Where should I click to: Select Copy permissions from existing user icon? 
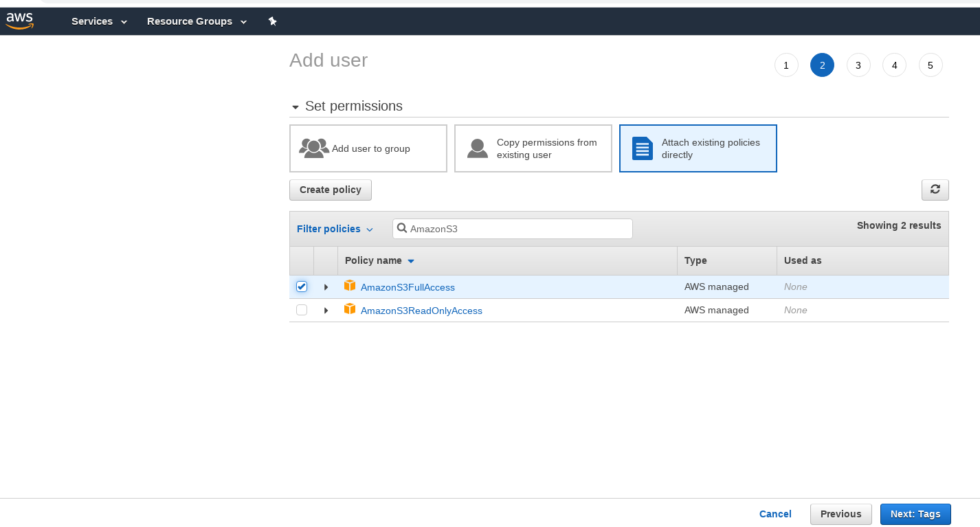[478, 148]
